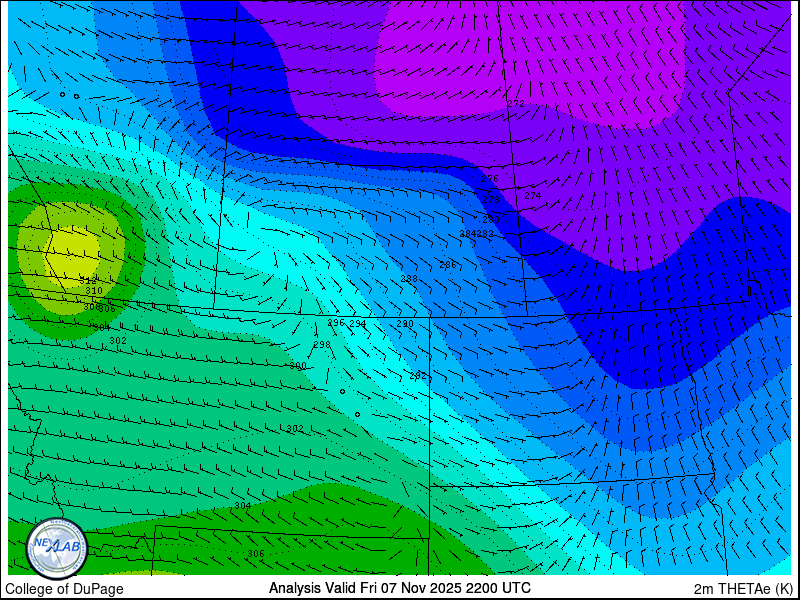800x600 pixels.
Task: Click the 278 contour label
Action: click(491, 199)
